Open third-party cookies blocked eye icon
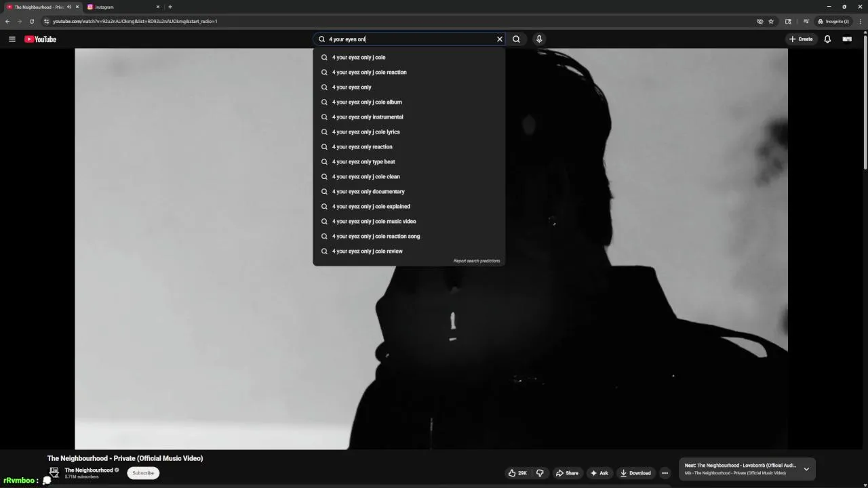 pyautogui.click(x=760, y=21)
